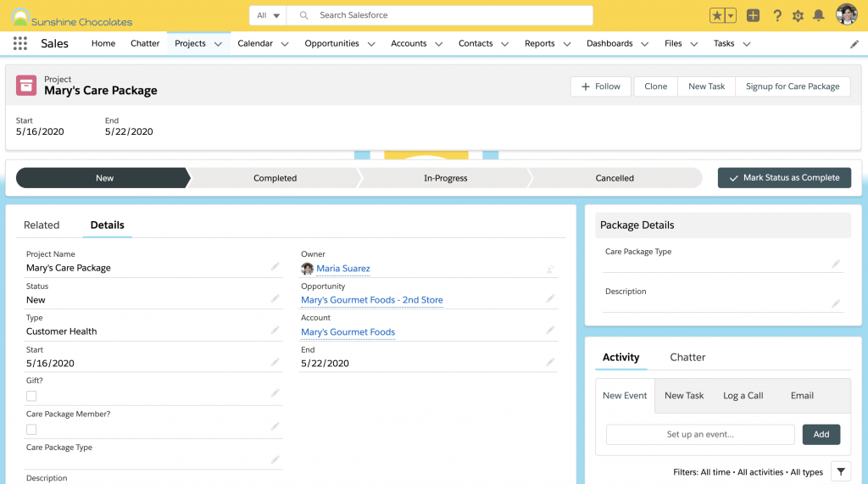The image size is (868, 484).
Task: Click the edit navigation pencil icon
Action: point(854,44)
